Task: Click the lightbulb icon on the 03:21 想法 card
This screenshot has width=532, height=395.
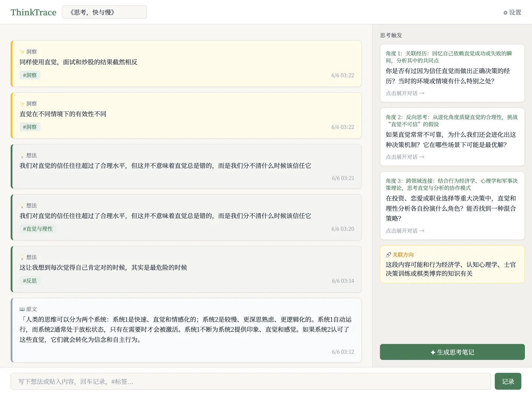Action: [x=22, y=155]
